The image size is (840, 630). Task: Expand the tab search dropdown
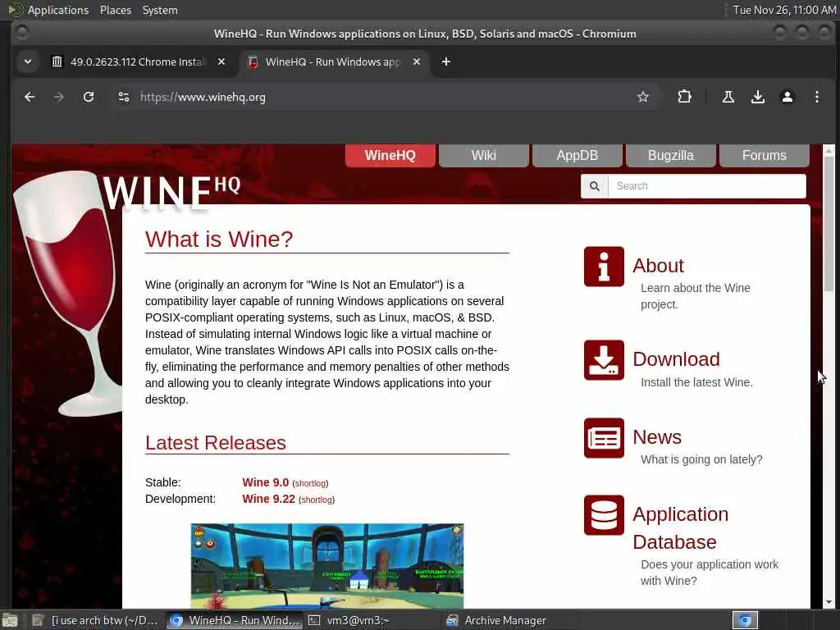[28, 62]
